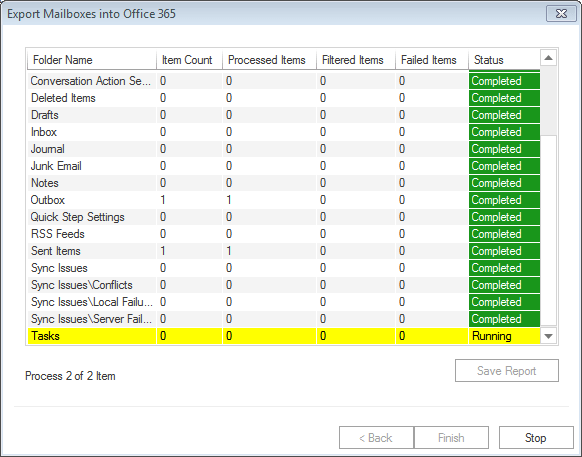Click the scroll down arrow in the list
Viewport: 582px width, 457px height.
click(x=548, y=336)
